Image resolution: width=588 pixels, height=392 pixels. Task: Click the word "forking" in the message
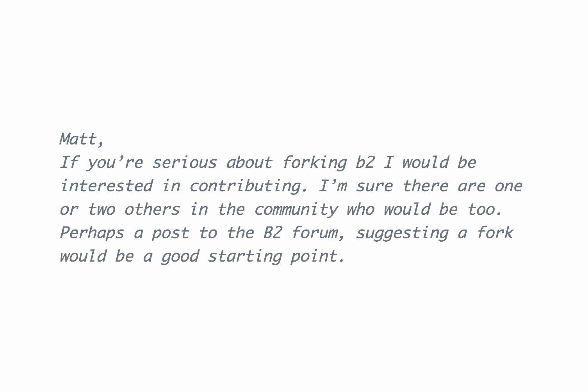tap(315, 163)
